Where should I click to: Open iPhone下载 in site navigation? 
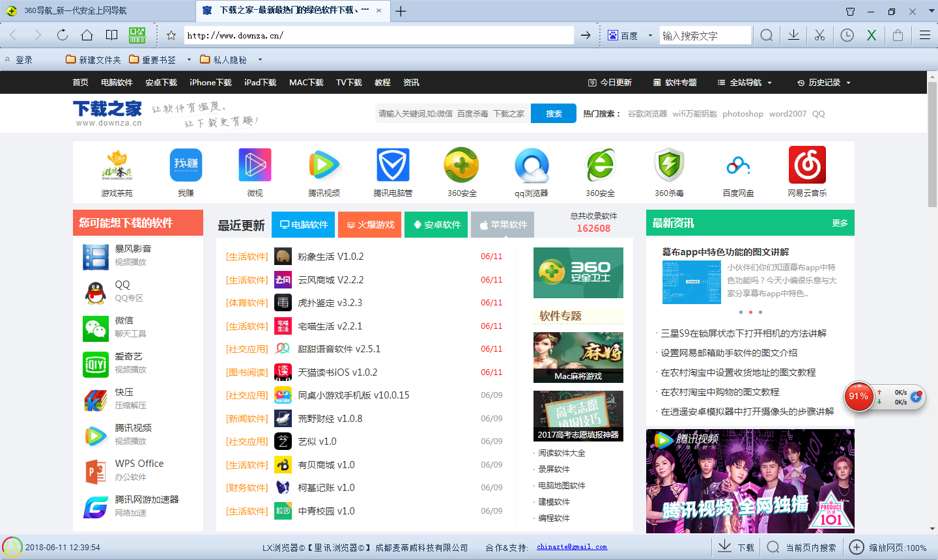pyautogui.click(x=210, y=83)
